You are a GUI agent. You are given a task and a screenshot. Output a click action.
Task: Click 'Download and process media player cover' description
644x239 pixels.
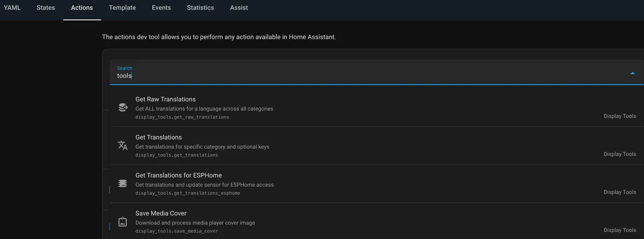pos(195,223)
